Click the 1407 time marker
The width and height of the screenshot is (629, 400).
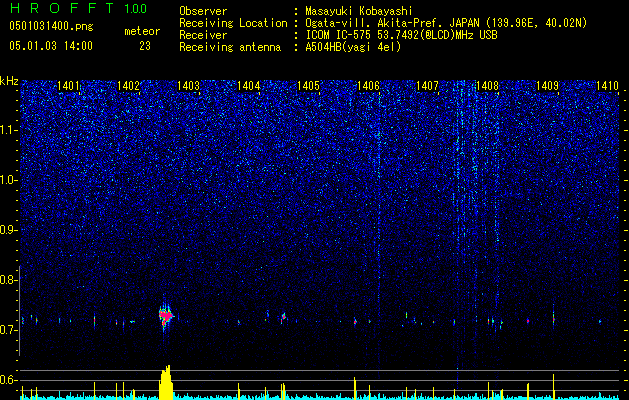coord(427,85)
